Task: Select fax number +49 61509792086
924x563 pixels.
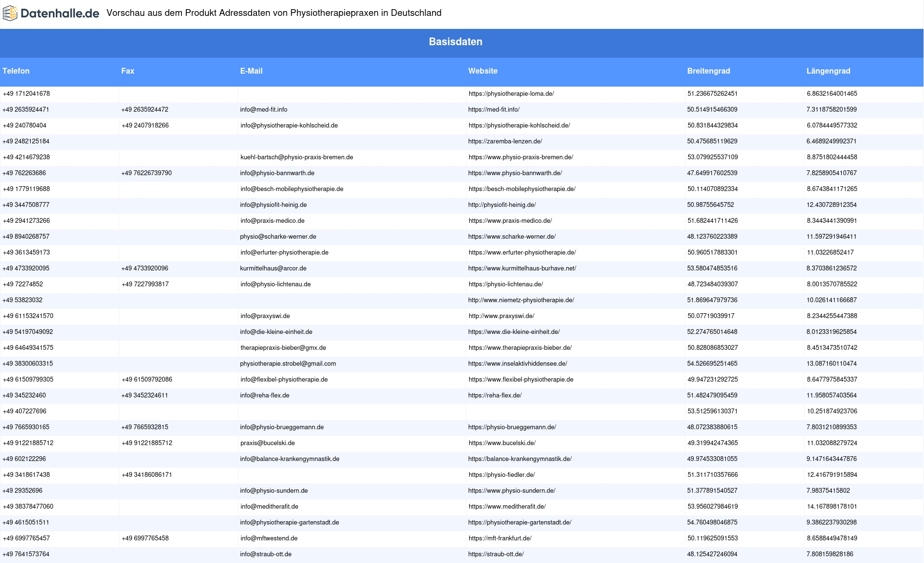Action: (x=147, y=380)
